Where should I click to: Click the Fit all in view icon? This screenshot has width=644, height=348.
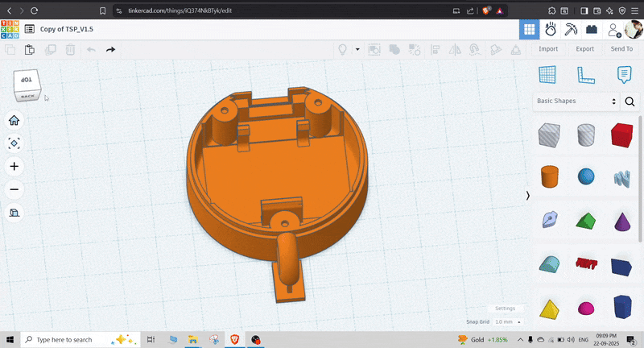pyautogui.click(x=14, y=143)
